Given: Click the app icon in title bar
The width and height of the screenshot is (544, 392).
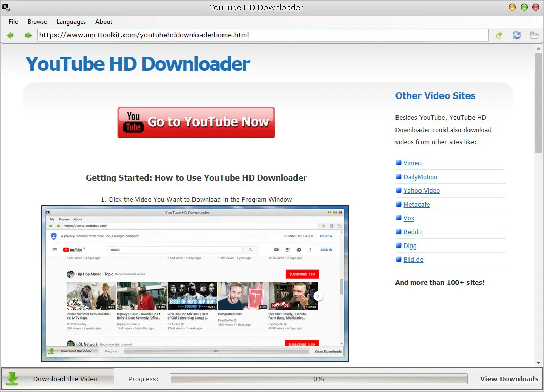Looking at the screenshot, I should tap(6, 7).
